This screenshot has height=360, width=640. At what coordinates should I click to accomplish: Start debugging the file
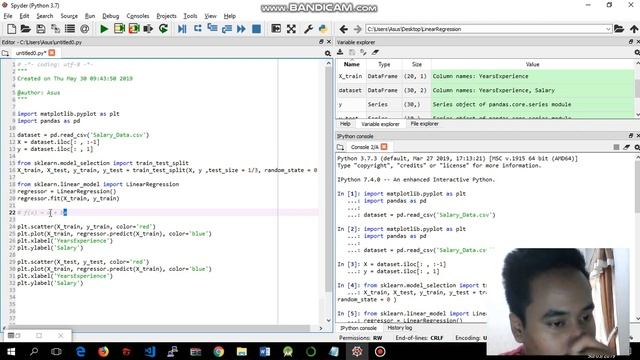[182, 29]
